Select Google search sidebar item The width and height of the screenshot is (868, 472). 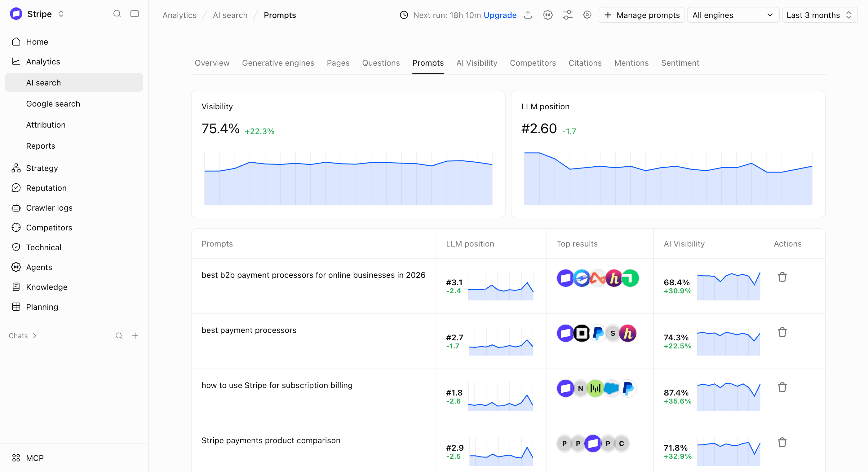(x=74, y=104)
